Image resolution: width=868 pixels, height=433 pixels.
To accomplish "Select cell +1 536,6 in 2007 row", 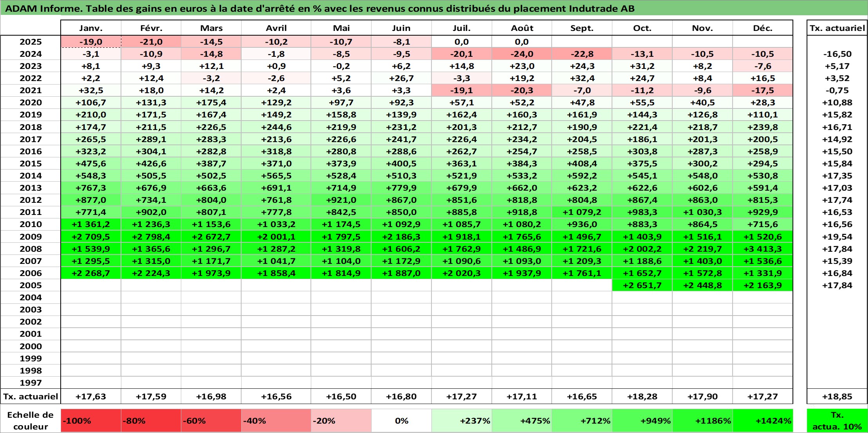I will tap(763, 261).
